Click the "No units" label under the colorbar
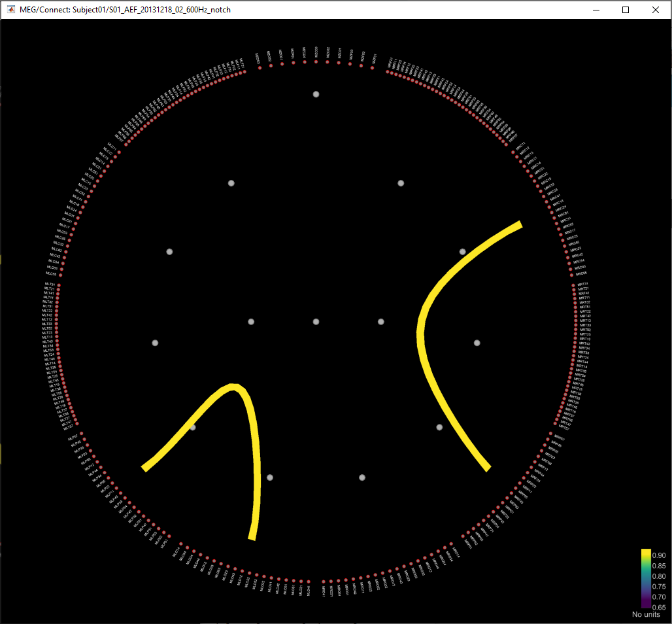The height and width of the screenshot is (624, 672). tap(645, 615)
